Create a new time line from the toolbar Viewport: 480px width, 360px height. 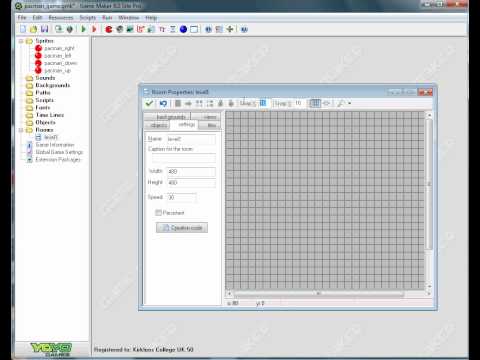tap(173, 29)
